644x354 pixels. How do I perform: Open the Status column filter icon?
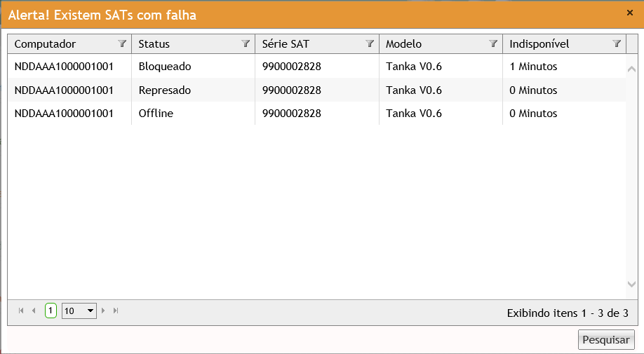point(246,43)
